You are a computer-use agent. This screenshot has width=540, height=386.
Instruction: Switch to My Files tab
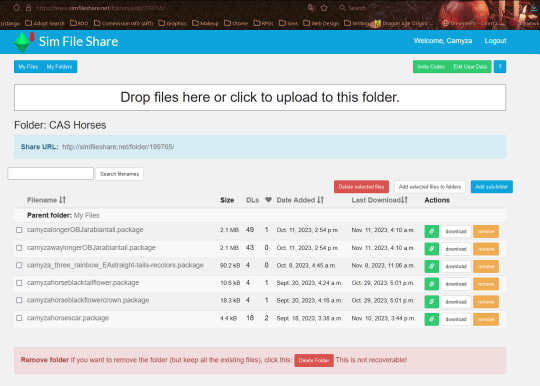[28, 67]
